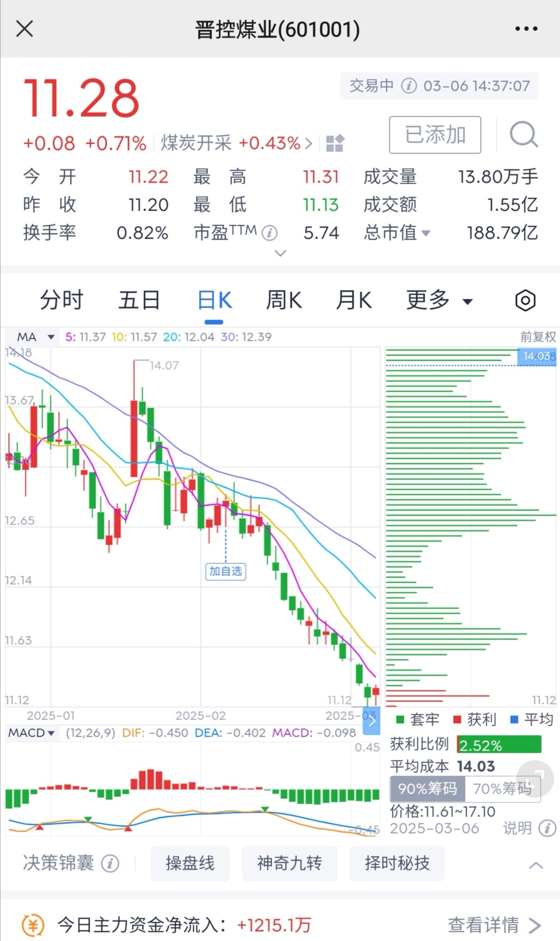
Task: Tap the 已添加 watchlist button
Action: pyautogui.click(x=435, y=135)
